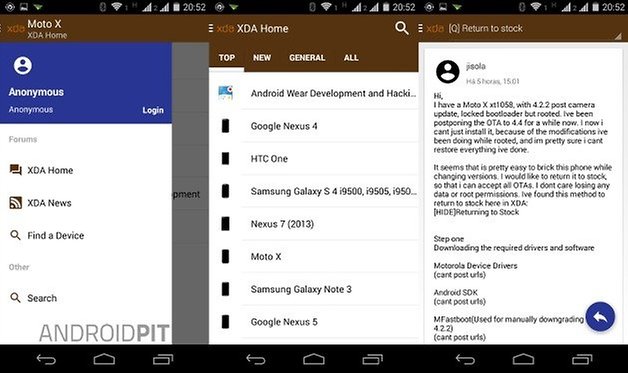Tap the dimmed area to close drawer
The height and width of the screenshot is (373, 628).
[x=191, y=193]
